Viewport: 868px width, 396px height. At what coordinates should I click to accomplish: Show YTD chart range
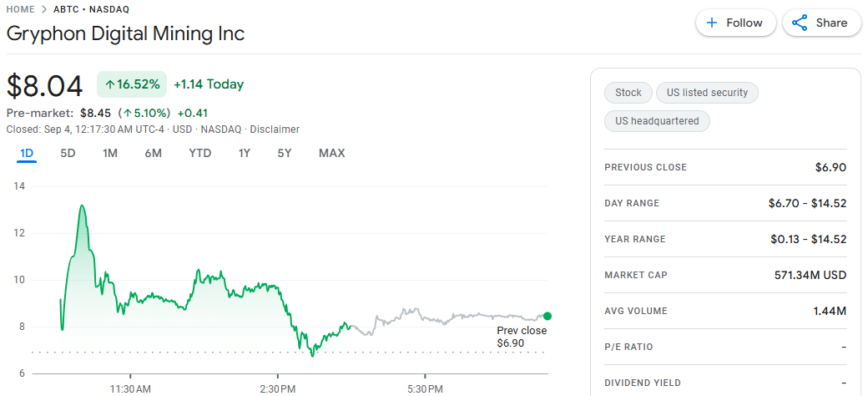[x=199, y=154]
